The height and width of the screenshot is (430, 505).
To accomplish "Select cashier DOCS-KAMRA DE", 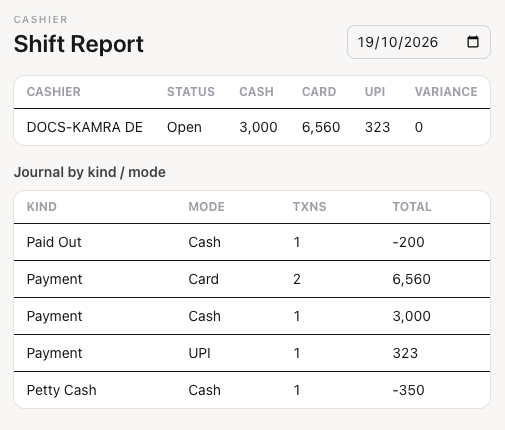I will click(x=85, y=127).
